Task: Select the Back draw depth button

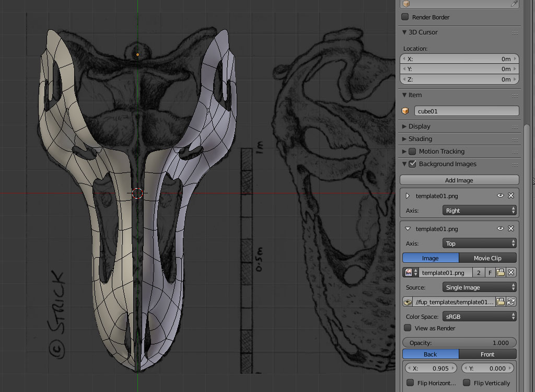Action: click(431, 354)
